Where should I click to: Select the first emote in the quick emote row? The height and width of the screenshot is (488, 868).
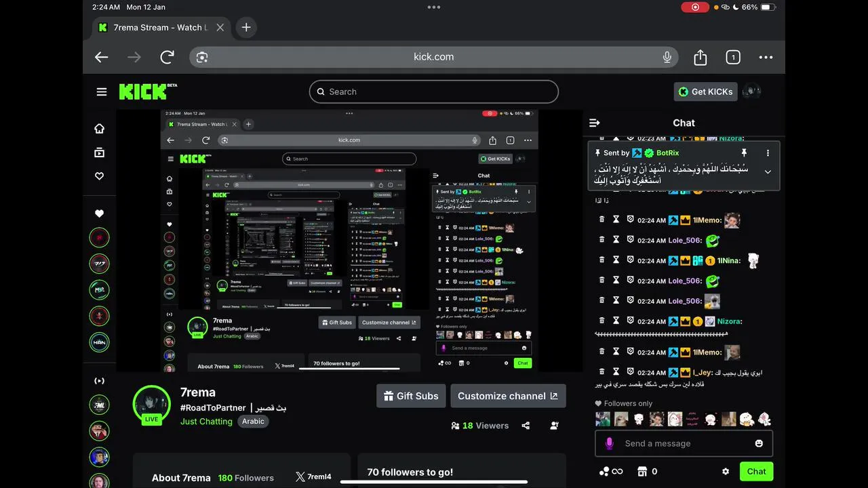(x=603, y=419)
